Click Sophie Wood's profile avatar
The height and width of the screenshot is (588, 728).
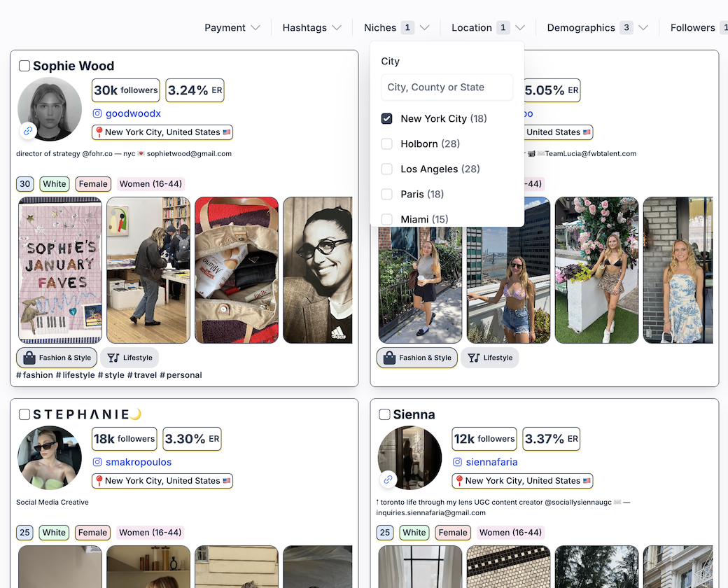(50, 109)
